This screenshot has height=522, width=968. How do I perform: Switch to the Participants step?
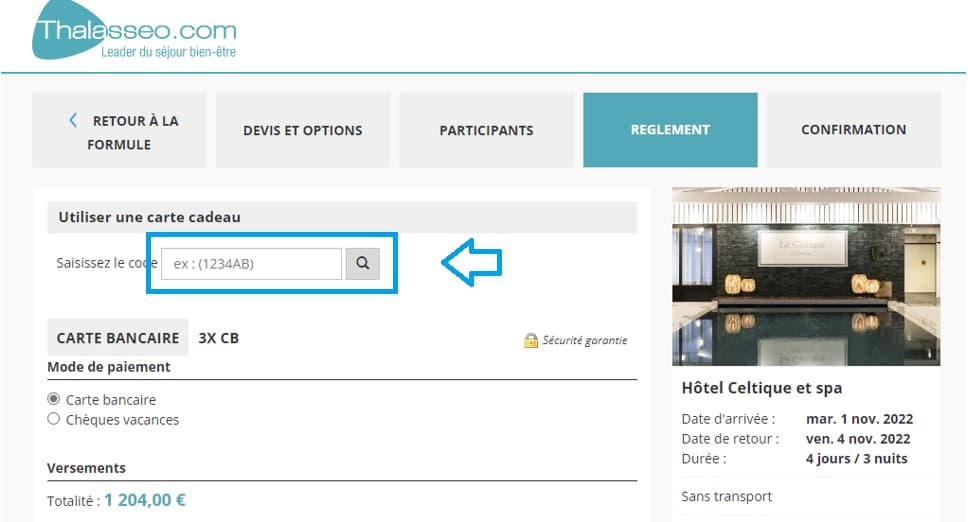pyautogui.click(x=486, y=130)
